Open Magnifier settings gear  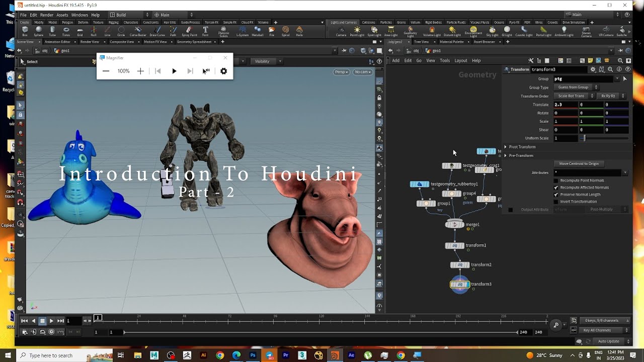[224, 71]
